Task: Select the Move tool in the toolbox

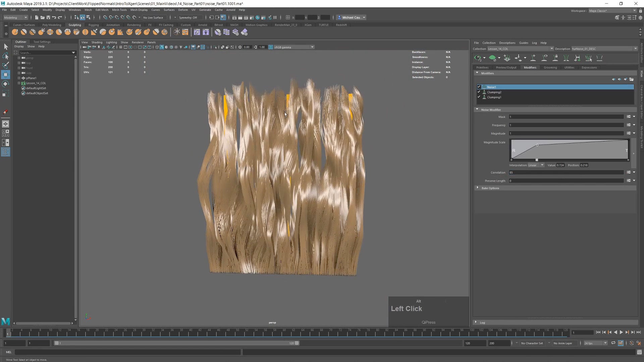Action: coord(6,74)
